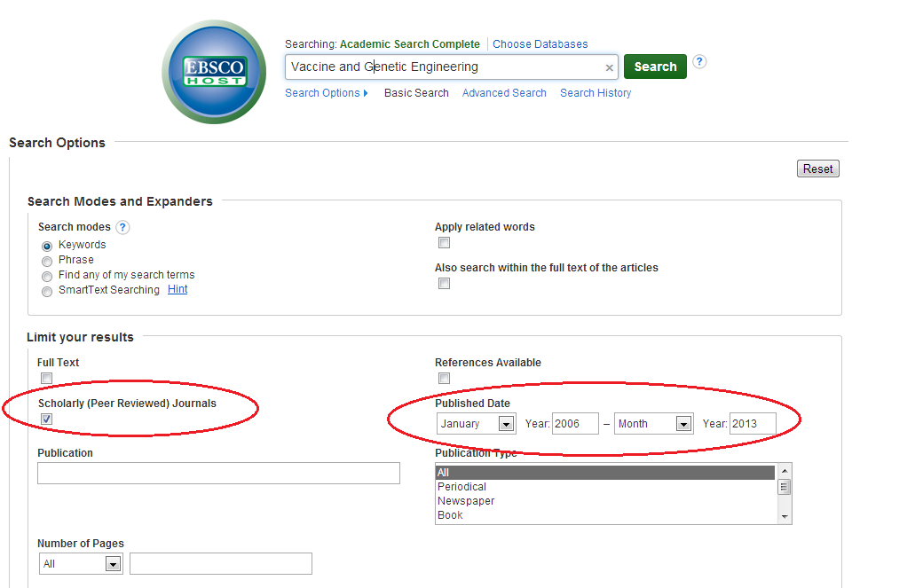Clear the search box with the X icon

[609, 67]
